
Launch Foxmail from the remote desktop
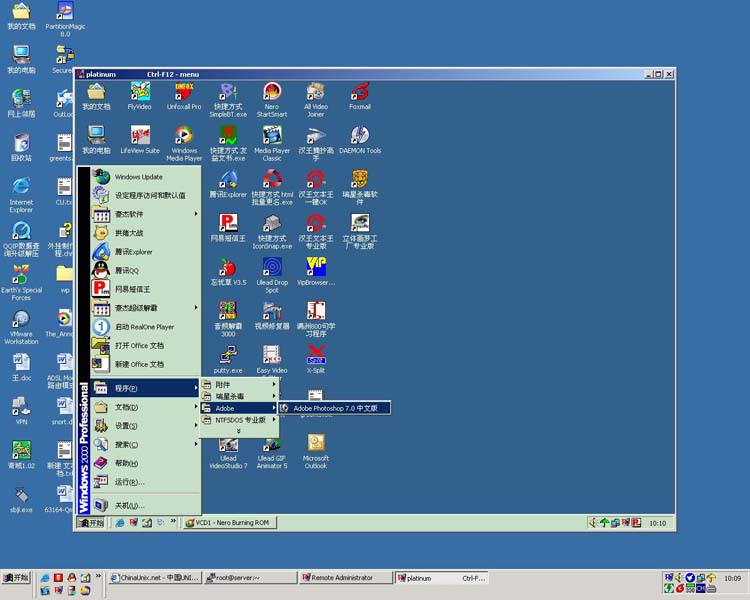pos(360,93)
